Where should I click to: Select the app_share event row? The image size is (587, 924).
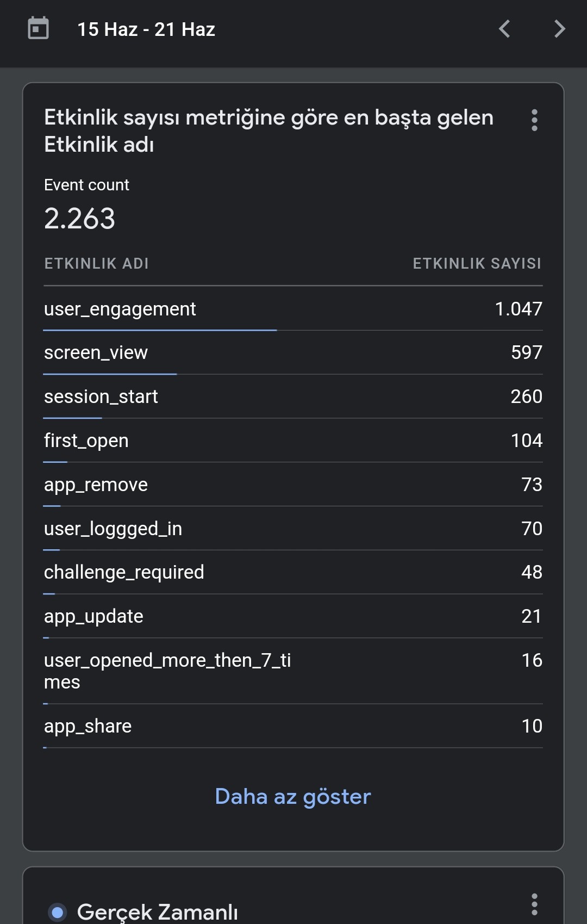(293, 726)
